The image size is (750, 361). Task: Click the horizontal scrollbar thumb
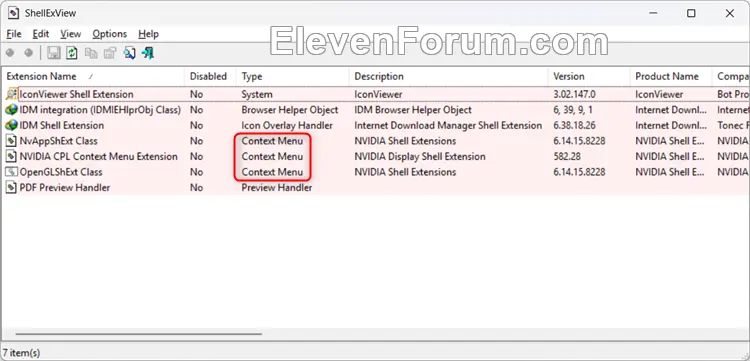point(139,334)
